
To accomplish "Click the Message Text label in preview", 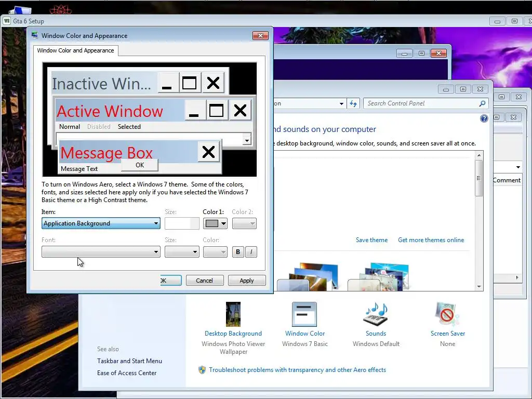I will point(79,169).
